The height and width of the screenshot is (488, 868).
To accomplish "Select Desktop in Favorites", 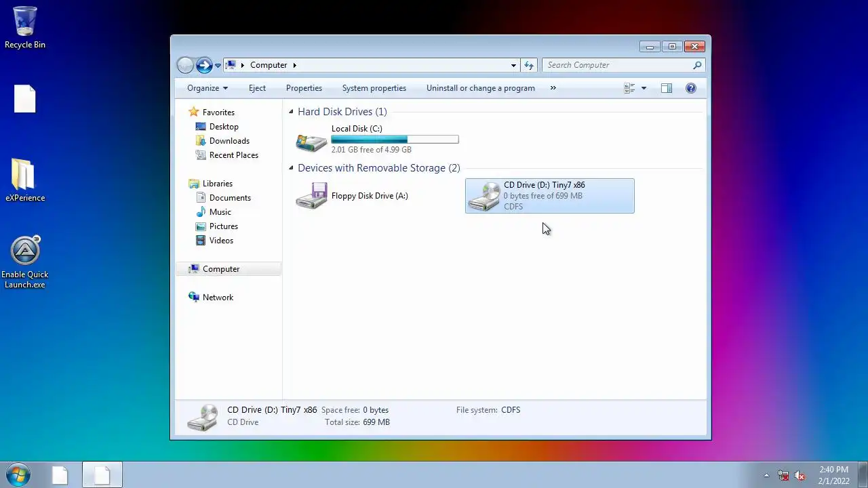I will click(224, 127).
